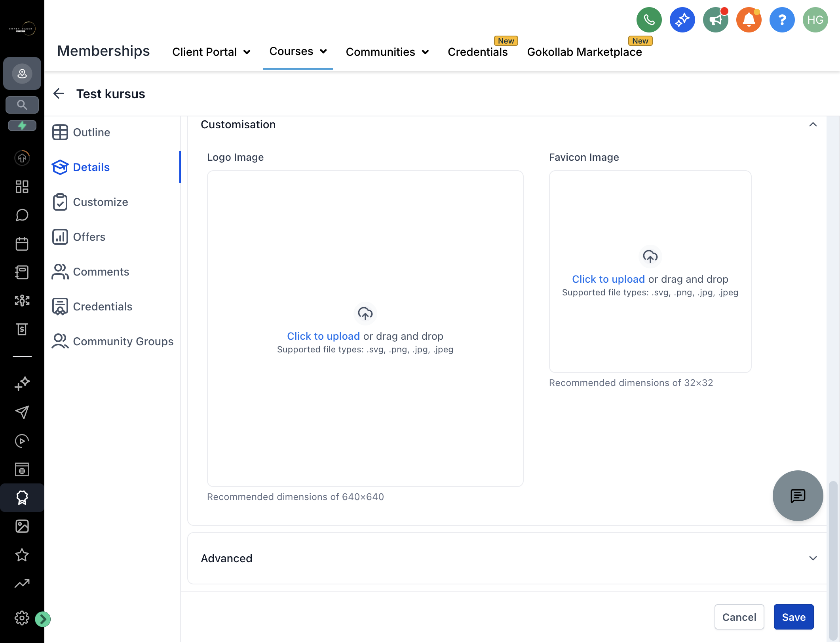Viewport: 840px width, 643px height.
Task: Open the Communities dropdown menu
Action: click(x=387, y=52)
